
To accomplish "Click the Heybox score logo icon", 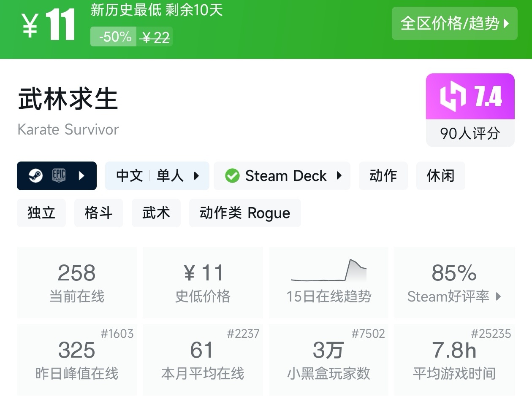I will (x=453, y=97).
